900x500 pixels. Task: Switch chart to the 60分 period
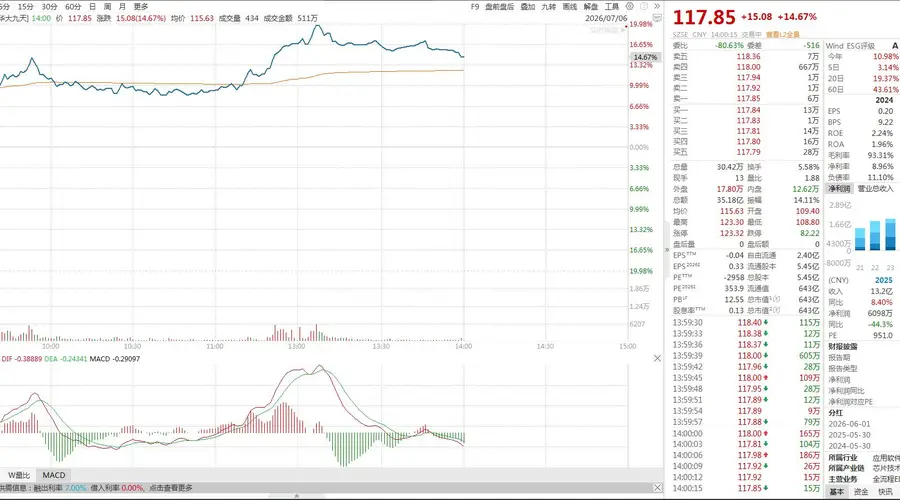pos(73,6)
